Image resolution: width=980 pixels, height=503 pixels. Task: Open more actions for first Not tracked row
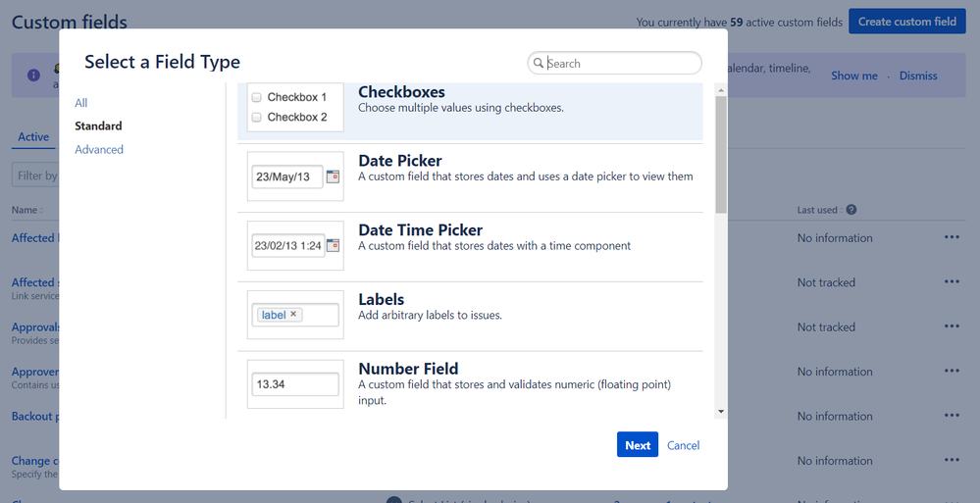click(x=952, y=281)
